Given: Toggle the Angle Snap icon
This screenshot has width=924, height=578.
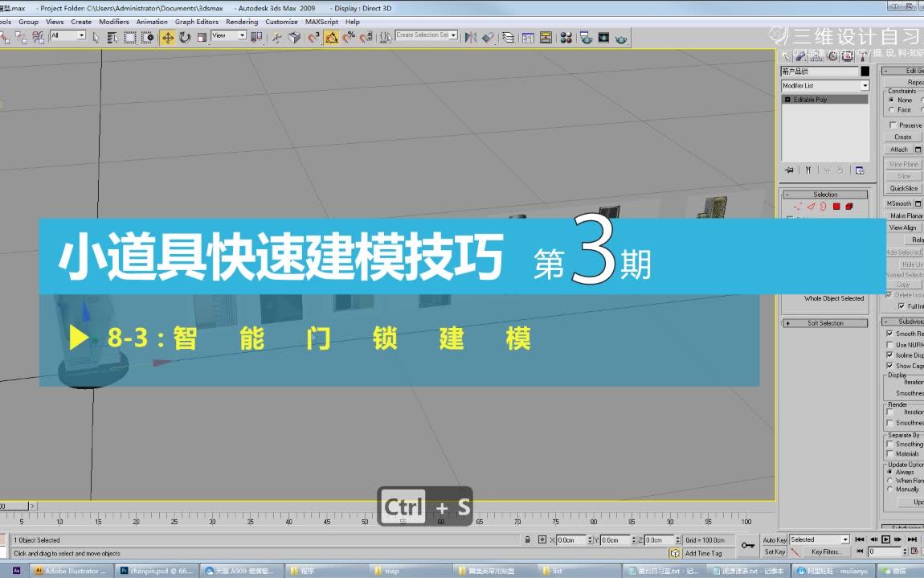Looking at the screenshot, I should click(332, 36).
